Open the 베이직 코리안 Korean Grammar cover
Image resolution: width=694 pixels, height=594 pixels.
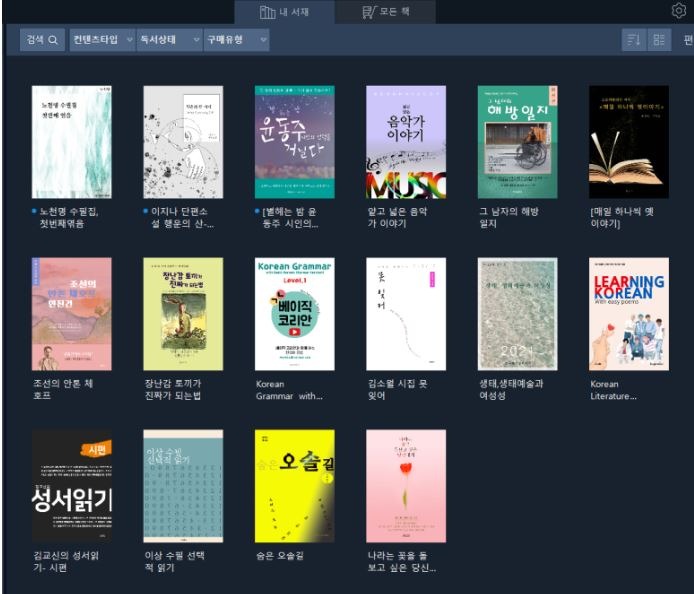[295, 314]
